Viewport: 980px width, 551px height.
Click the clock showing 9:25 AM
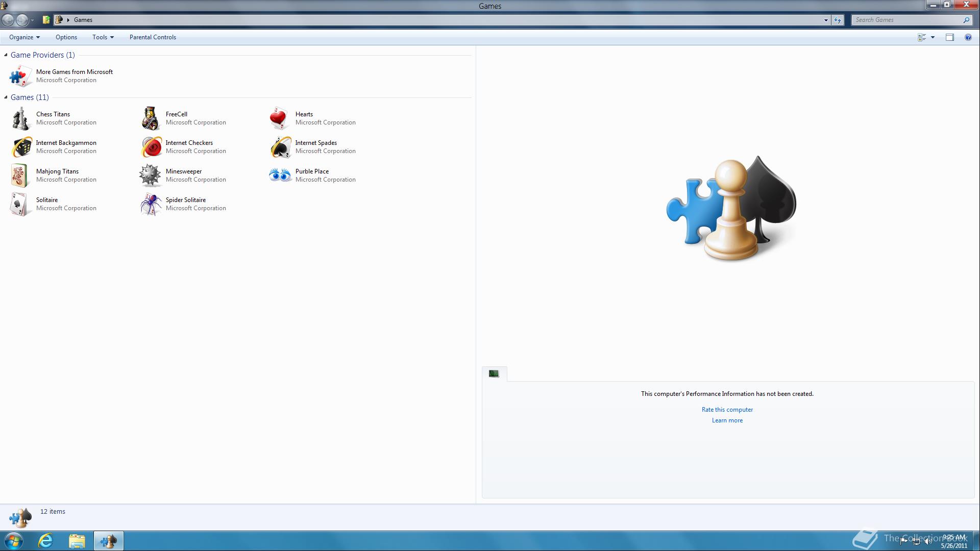[953, 537]
